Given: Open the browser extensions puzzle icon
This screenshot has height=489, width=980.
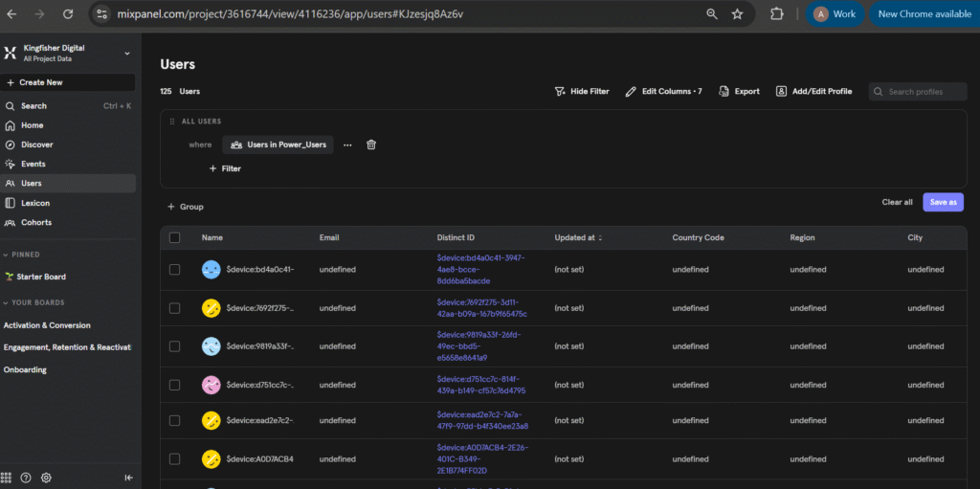Looking at the screenshot, I should click(x=777, y=13).
